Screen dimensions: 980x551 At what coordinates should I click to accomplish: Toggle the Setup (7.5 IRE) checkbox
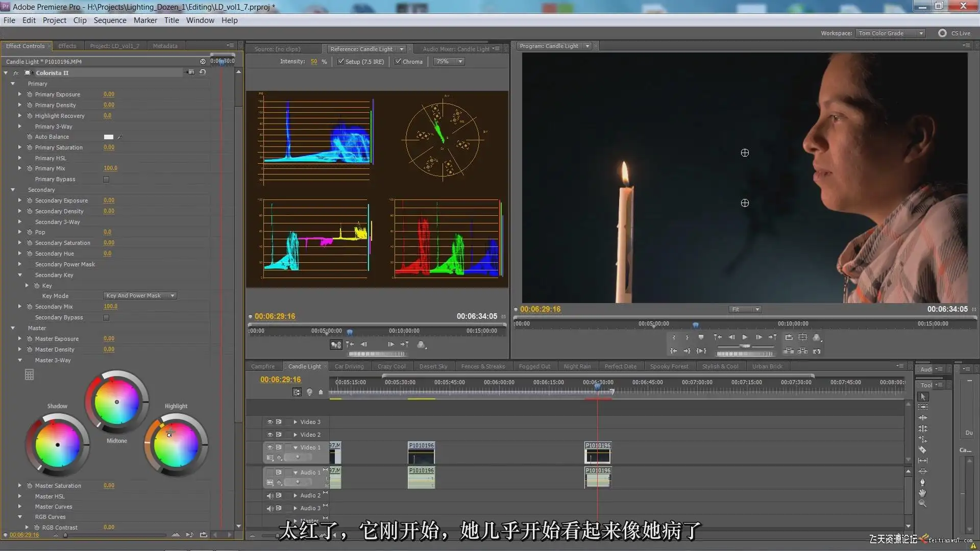click(x=341, y=62)
